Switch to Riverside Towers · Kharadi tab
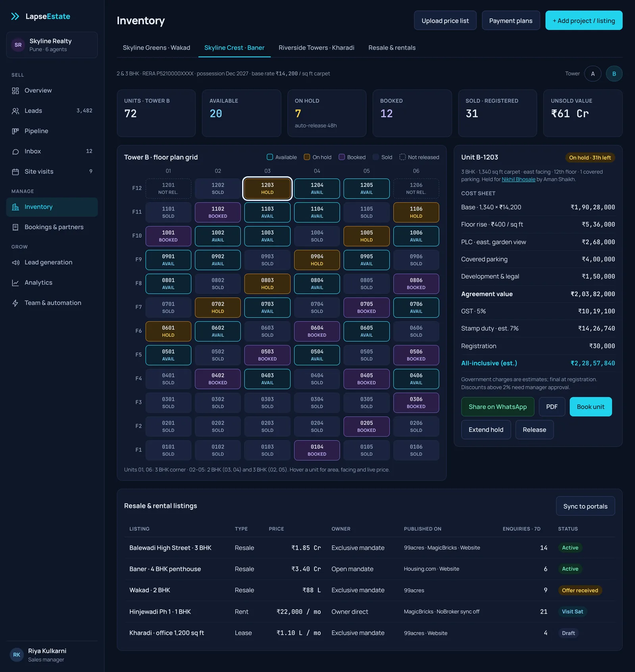Viewport: 635px width, 672px height. tap(316, 48)
